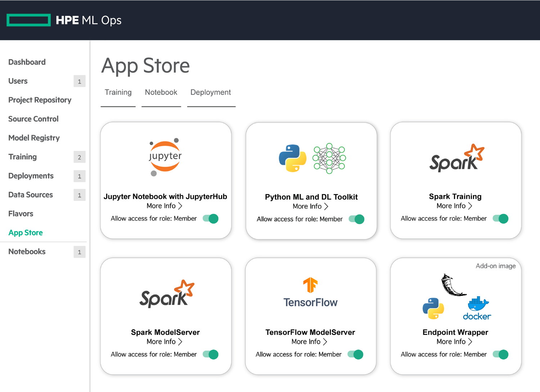Expand More Info chevron on Python Toolkit card
This screenshot has width=540, height=392.
326,207
